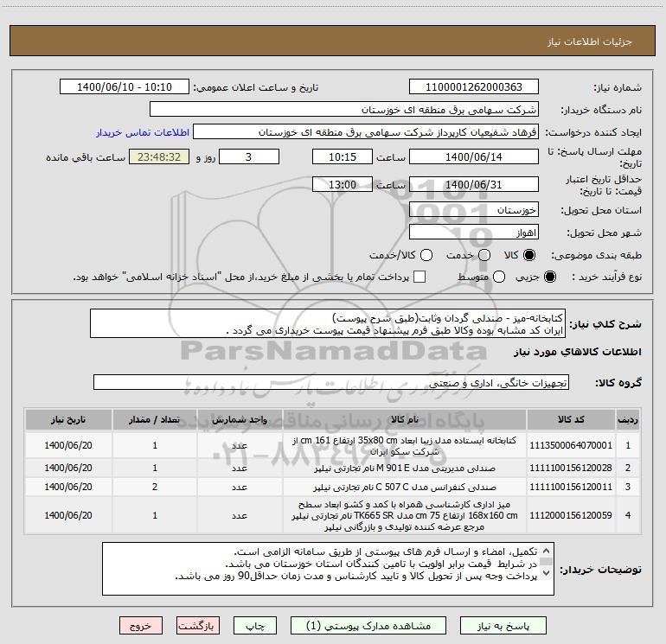Click the delivery city field اهواز
The height and width of the screenshot is (644, 666).
(x=474, y=233)
